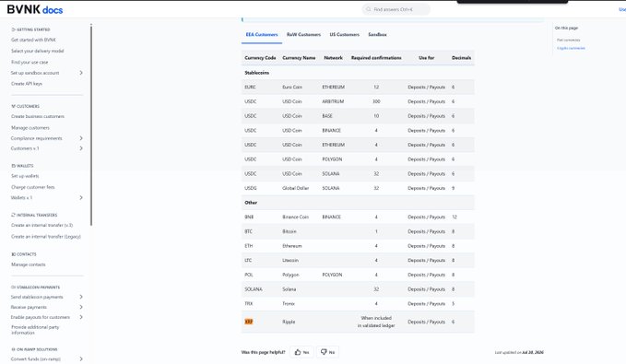Screen dimensions: 626x364
Task: Click 'When included in validated ledger' cell
Action: [x=376, y=322]
